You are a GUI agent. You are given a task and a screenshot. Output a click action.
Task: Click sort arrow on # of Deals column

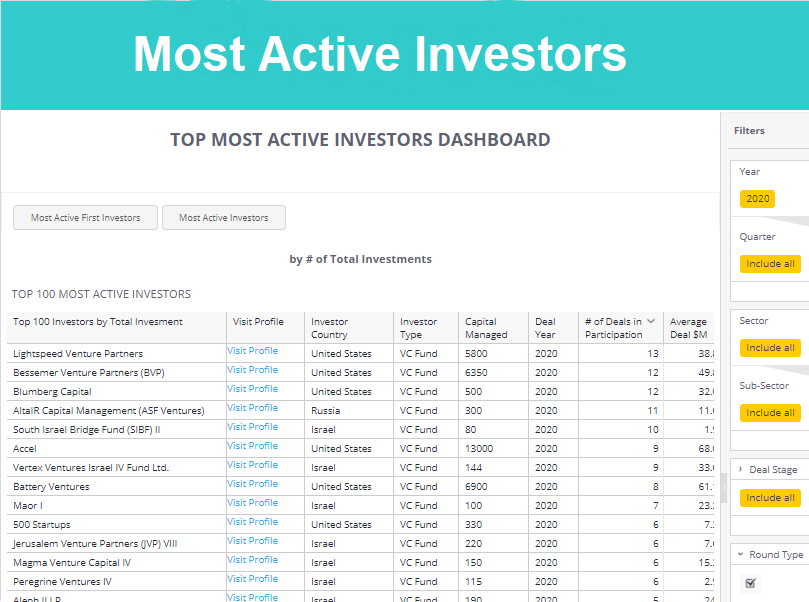point(651,322)
